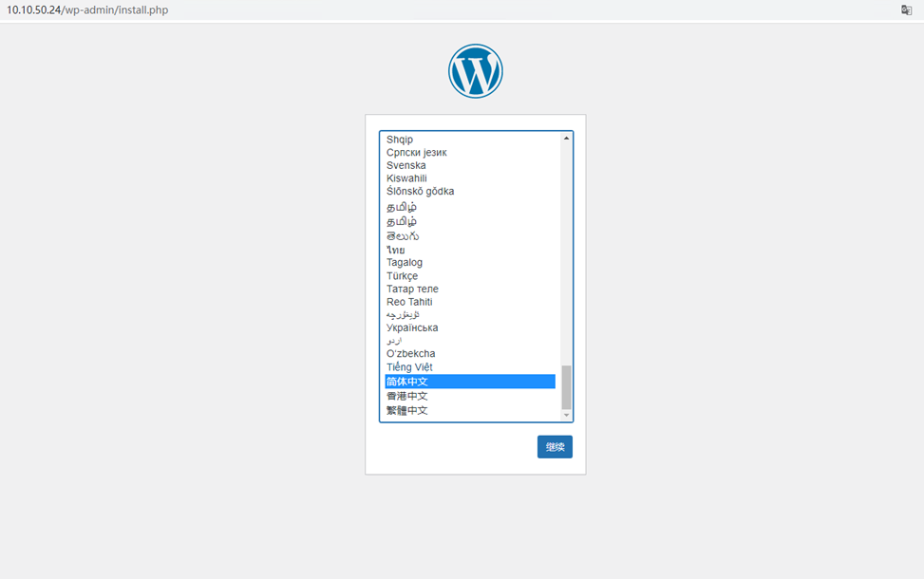Select 简体中文 in the language list
The width and height of the screenshot is (924, 579).
coord(470,381)
